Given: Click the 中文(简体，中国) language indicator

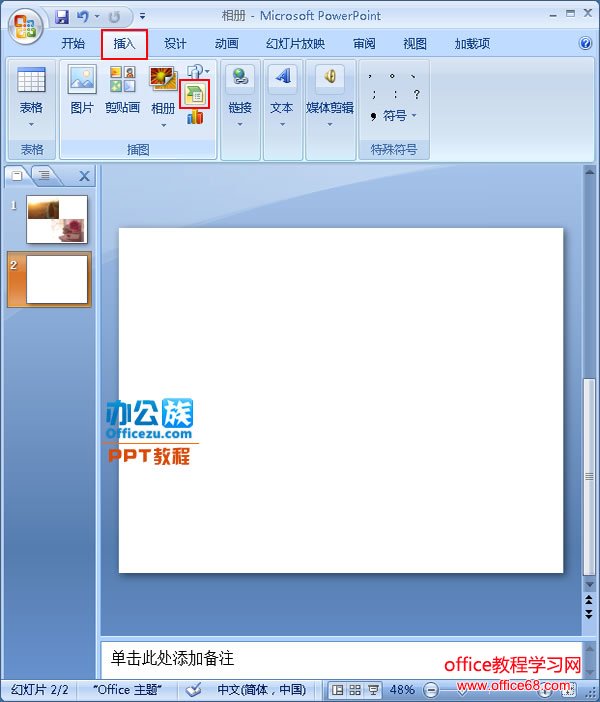Looking at the screenshot, I should 261,690.
